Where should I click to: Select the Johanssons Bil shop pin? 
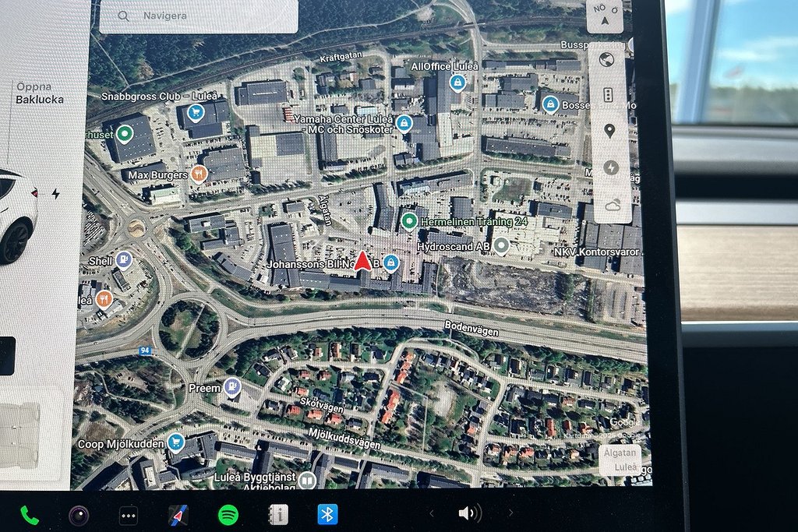coord(391,263)
